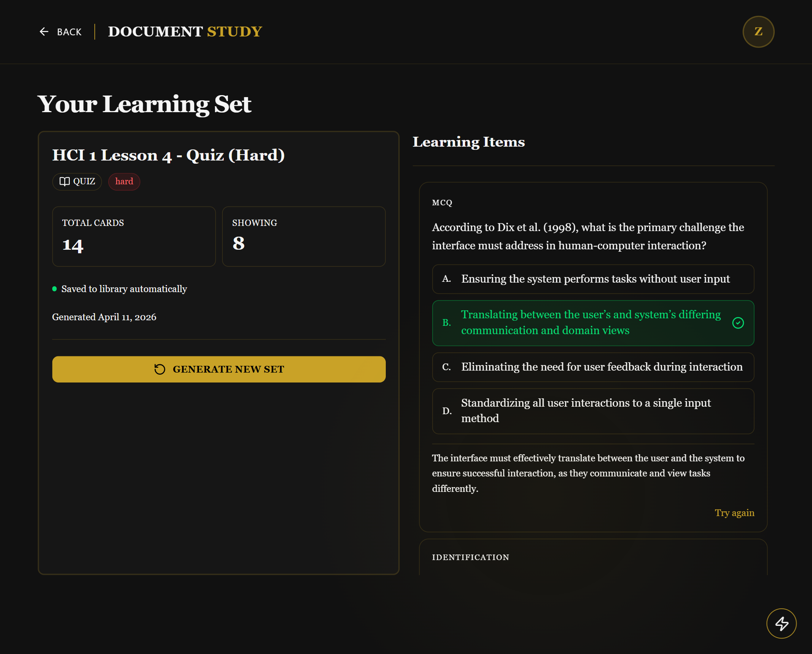The width and height of the screenshot is (812, 654).
Task: Open the Z user avatar menu
Action: click(758, 32)
